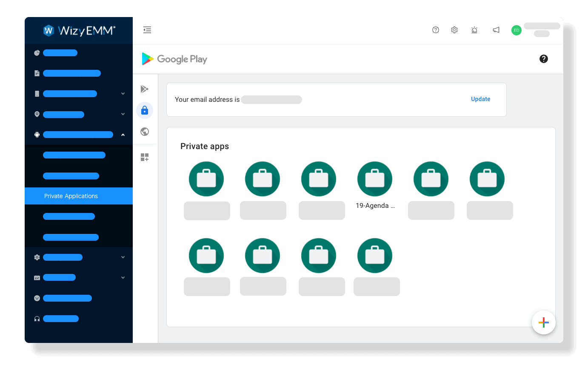This screenshot has height=377, width=588.
Task: Click the calendar check sidebar icon
Action: [37, 278]
